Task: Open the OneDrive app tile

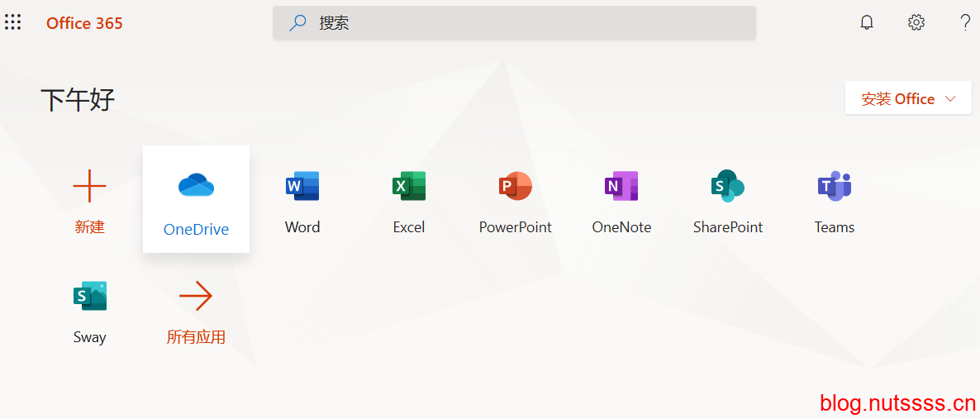Action: click(197, 199)
